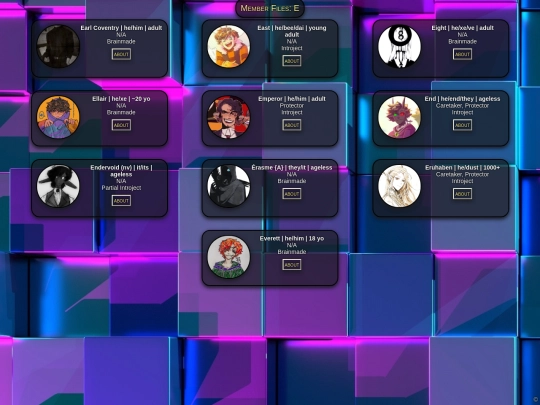Open Earl Coventry's About button

click(121, 54)
